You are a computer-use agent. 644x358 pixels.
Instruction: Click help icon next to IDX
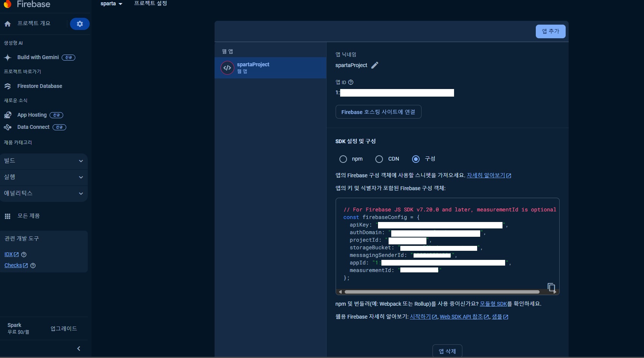24,255
